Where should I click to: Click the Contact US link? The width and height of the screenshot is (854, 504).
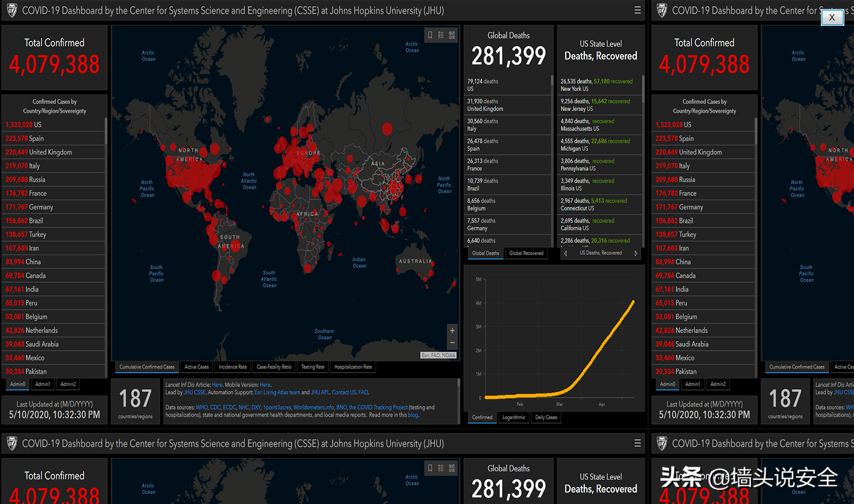(344, 393)
